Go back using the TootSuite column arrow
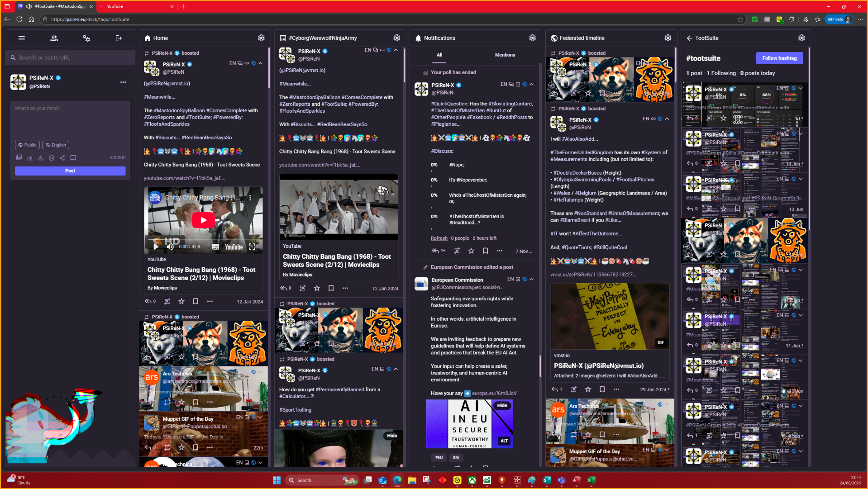 click(x=690, y=38)
